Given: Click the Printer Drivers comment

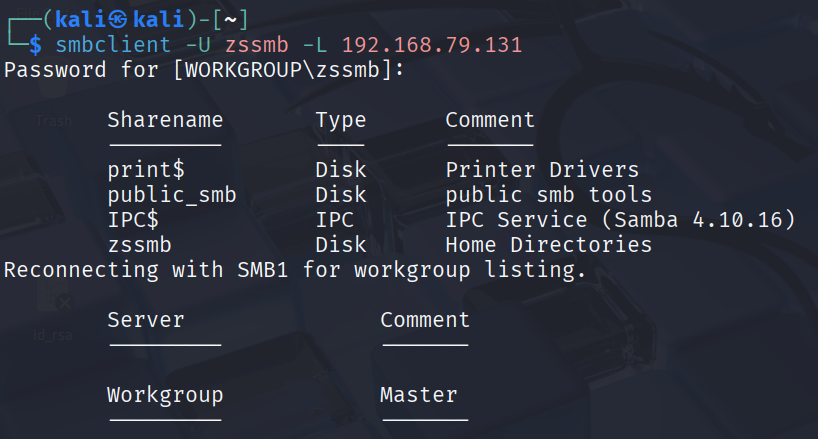Looking at the screenshot, I should pos(542,170).
